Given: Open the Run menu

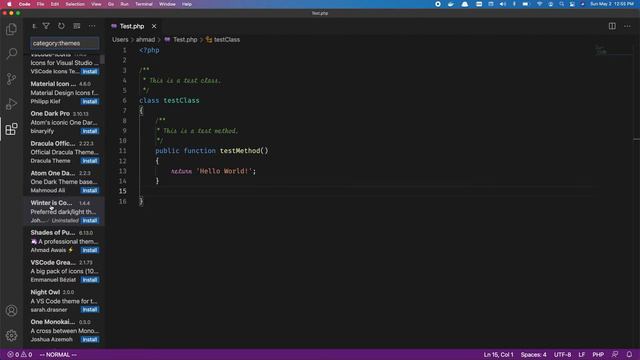Looking at the screenshot, I should pyautogui.click(x=124, y=4).
